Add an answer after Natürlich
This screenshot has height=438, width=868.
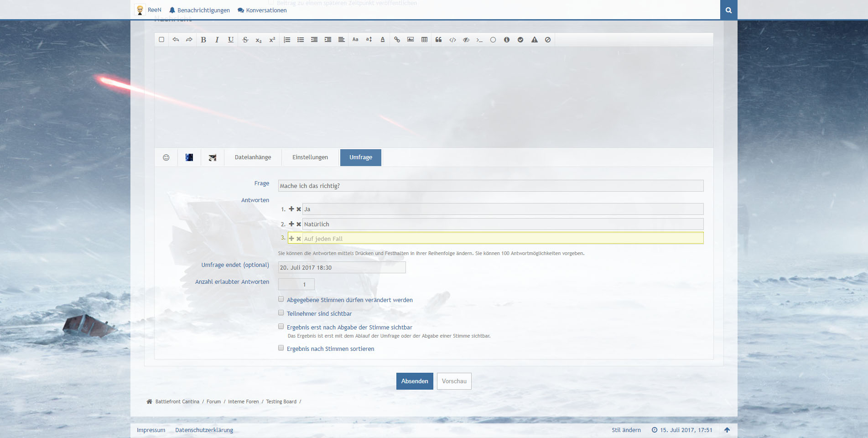pos(291,224)
